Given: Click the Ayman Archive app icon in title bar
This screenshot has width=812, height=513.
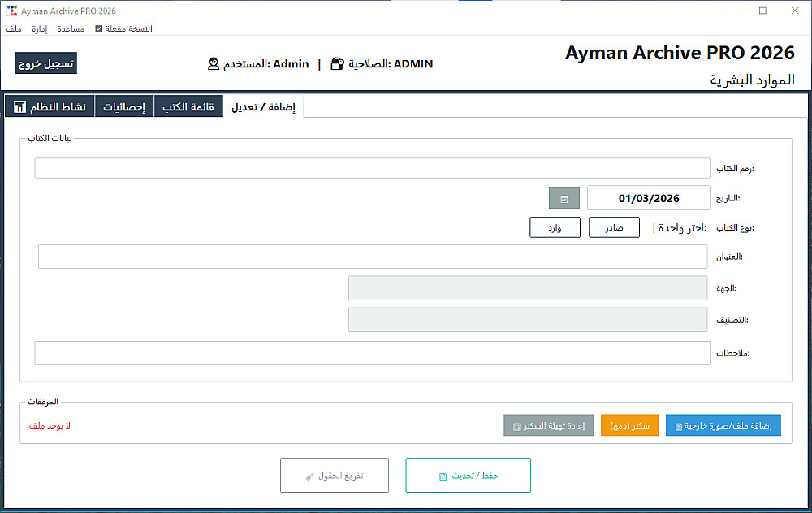Looking at the screenshot, I should coord(12,11).
